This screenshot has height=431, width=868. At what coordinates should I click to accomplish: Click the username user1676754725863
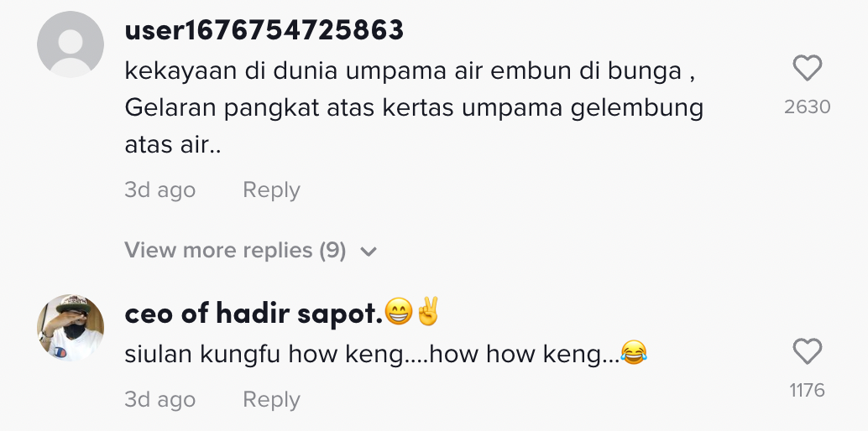(x=264, y=31)
